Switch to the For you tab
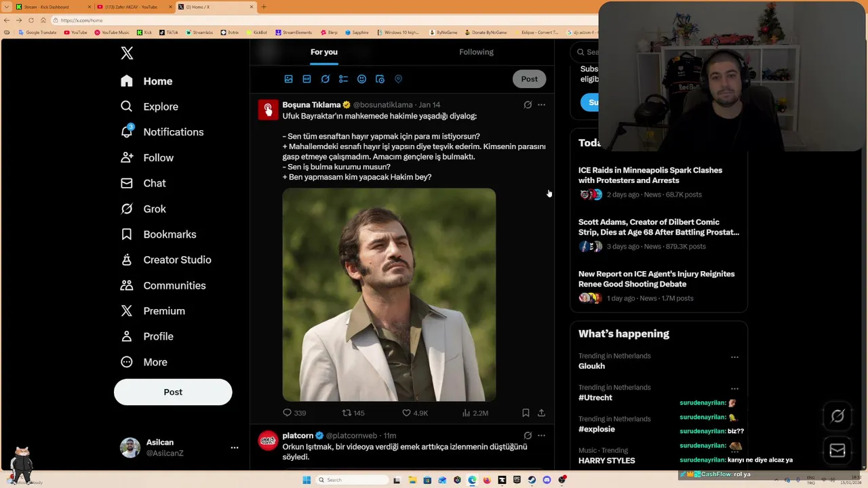 (323, 52)
